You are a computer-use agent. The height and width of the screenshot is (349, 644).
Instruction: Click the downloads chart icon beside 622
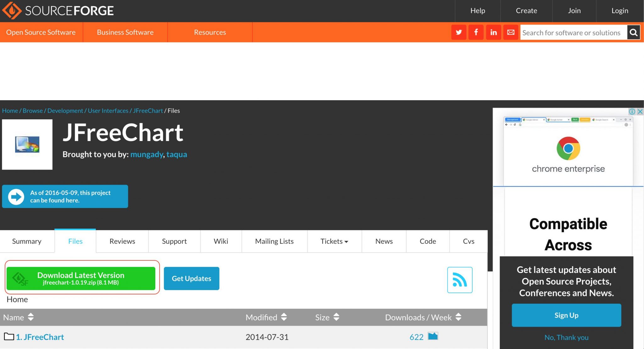pyautogui.click(x=433, y=336)
